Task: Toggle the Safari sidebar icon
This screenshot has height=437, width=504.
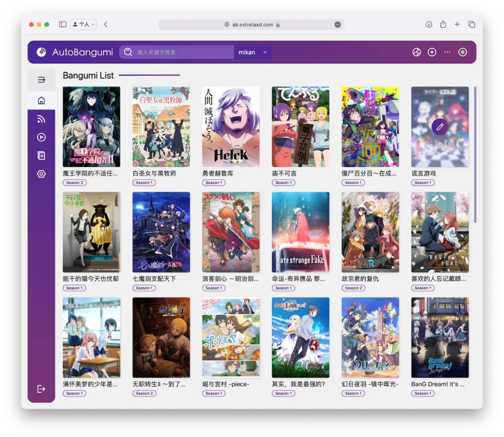Action: click(x=63, y=24)
